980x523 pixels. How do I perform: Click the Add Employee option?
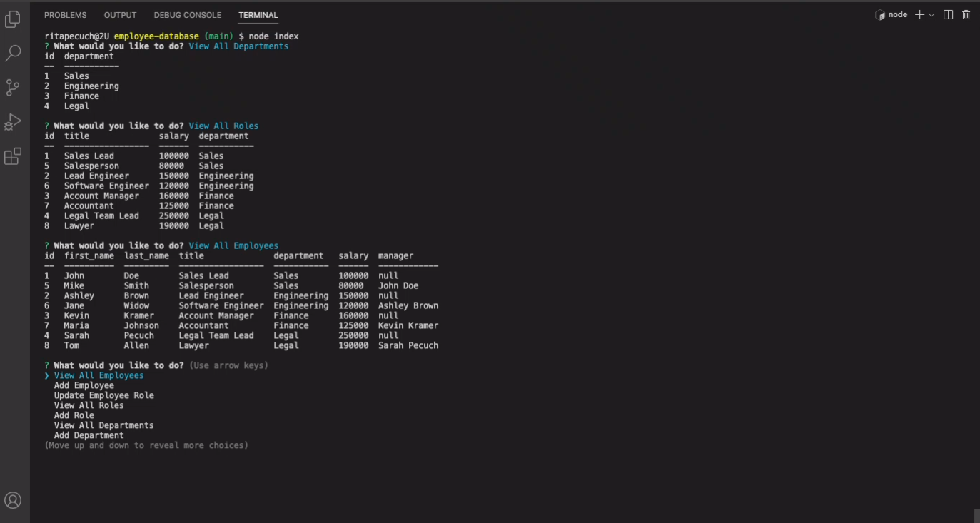click(x=86, y=385)
